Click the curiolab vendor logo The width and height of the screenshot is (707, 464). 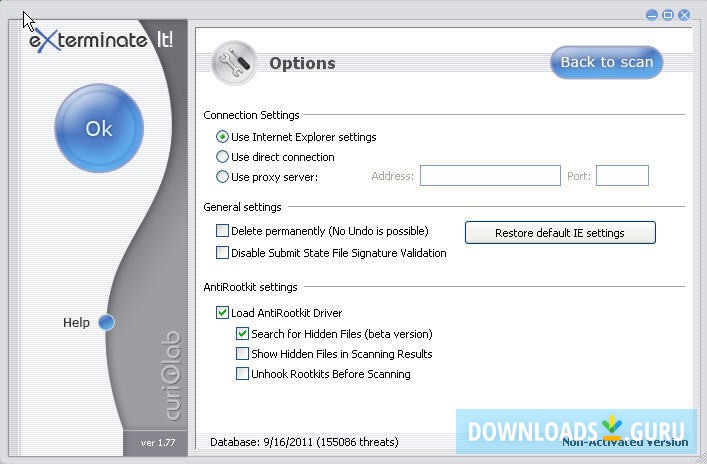(x=171, y=376)
